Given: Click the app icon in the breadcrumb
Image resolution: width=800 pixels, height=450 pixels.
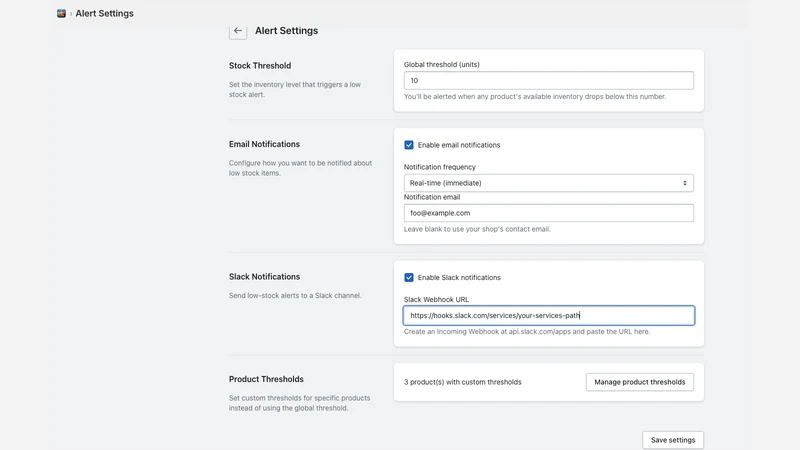Looking at the screenshot, I should [x=61, y=13].
